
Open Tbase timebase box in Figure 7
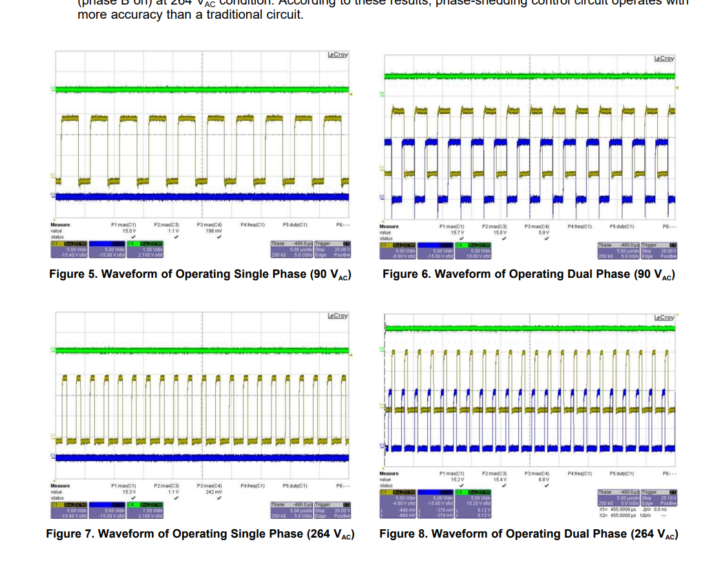[x=292, y=510]
